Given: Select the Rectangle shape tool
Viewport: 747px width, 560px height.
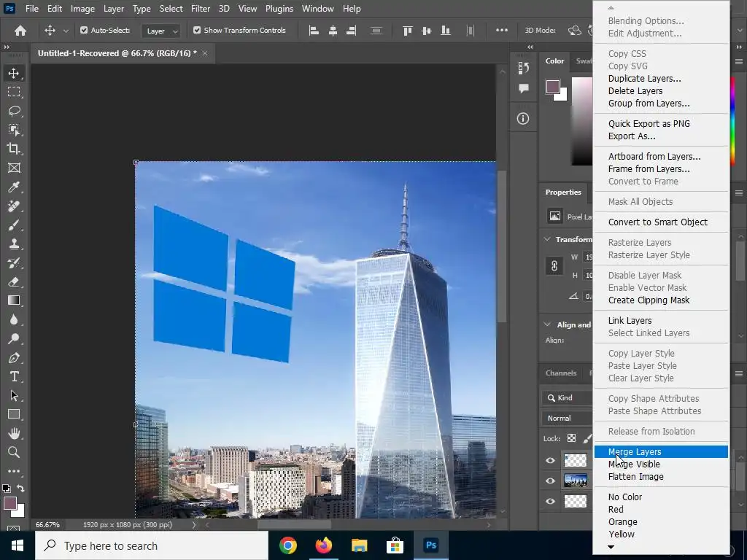Looking at the screenshot, I should [14, 414].
